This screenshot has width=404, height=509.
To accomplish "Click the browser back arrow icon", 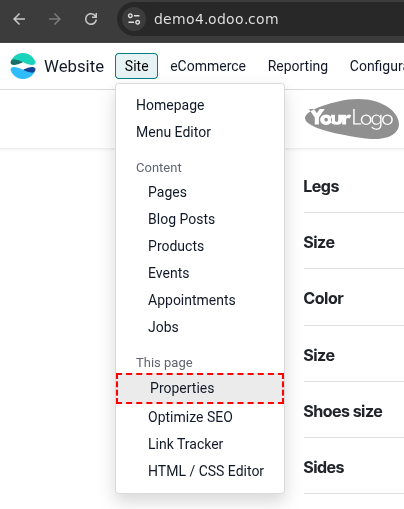I will coord(19,19).
